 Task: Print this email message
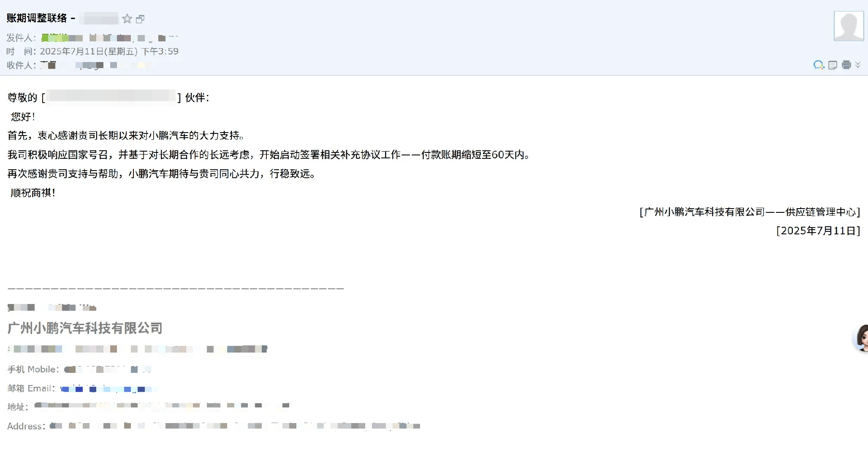(846, 65)
